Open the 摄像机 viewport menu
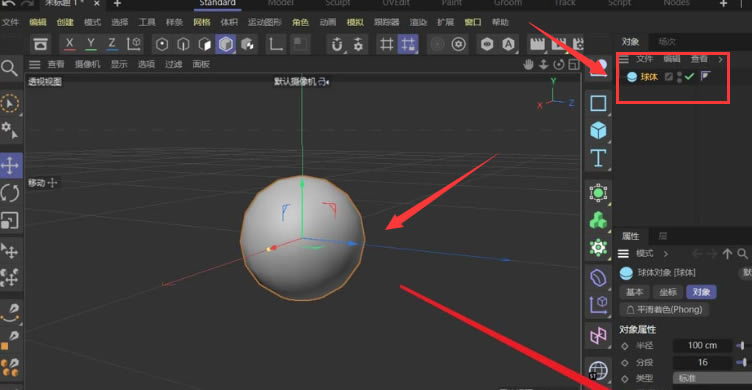Screen dimensions: 752x390 pos(87,64)
